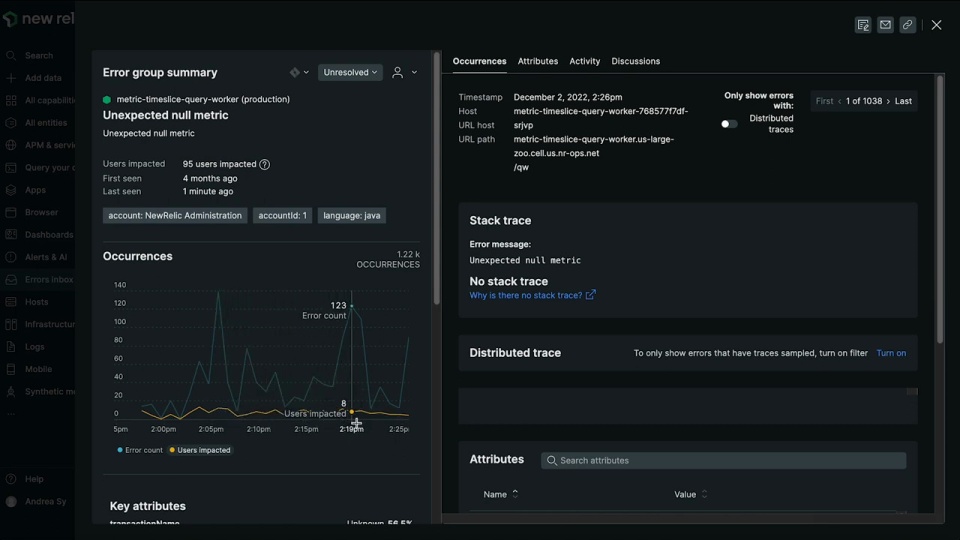Click the edit note icon top right
The height and width of the screenshot is (540, 960).
[x=863, y=25]
